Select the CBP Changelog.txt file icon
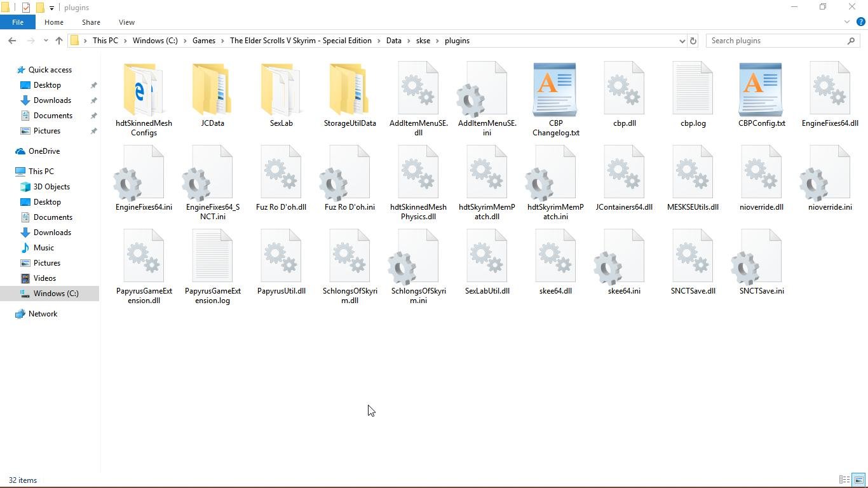Screen dimensions: 868x488 click(555, 89)
